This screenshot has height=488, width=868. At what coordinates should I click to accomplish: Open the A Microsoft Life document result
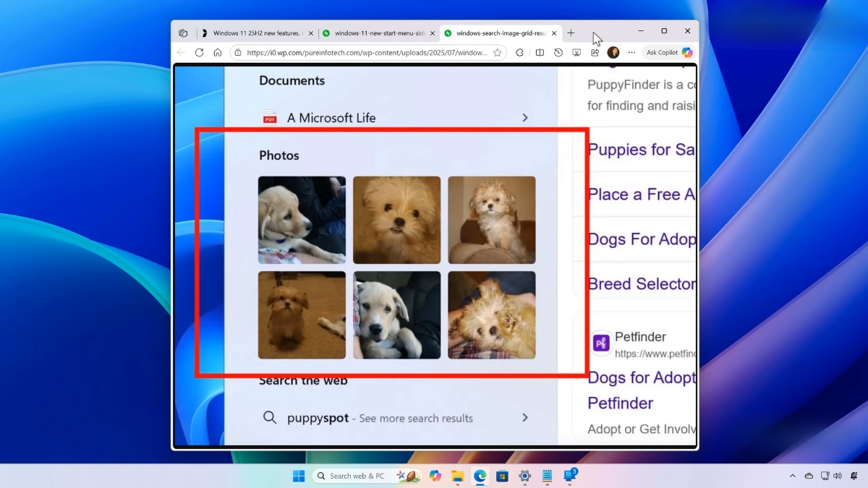click(396, 118)
